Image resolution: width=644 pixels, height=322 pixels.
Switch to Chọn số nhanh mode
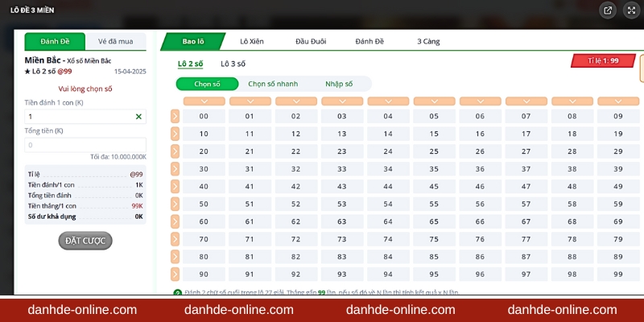pos(272,84)
